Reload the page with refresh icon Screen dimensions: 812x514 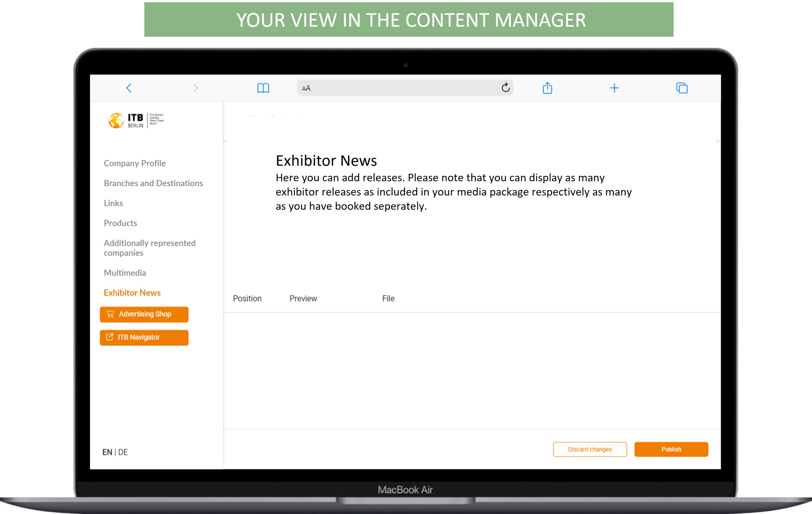[x=505, y=88]
